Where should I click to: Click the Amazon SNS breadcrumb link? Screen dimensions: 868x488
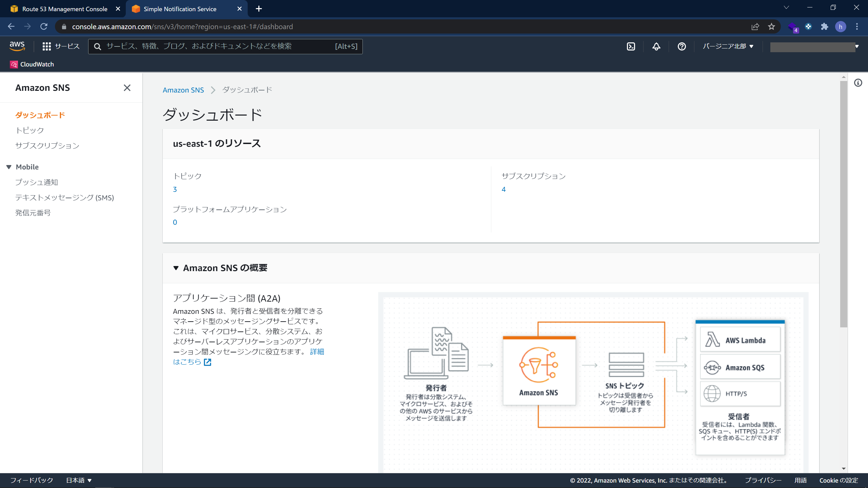[x=183, y=90]
